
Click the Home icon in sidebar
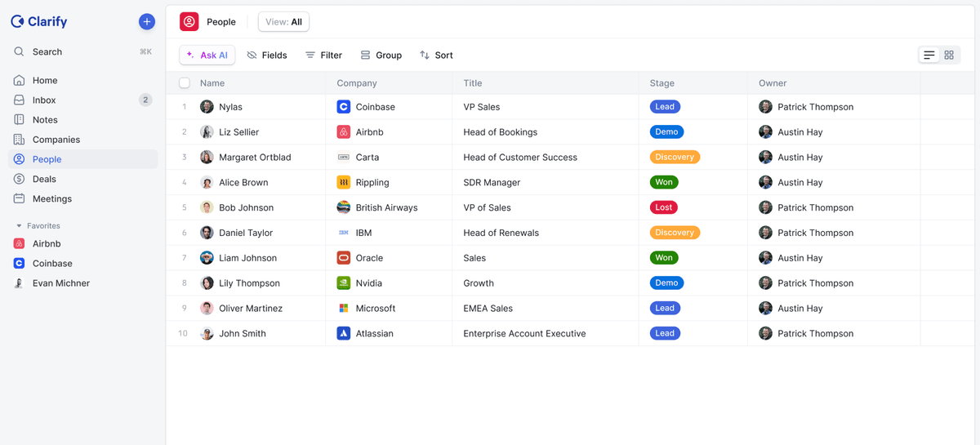(x=19, y=81)
